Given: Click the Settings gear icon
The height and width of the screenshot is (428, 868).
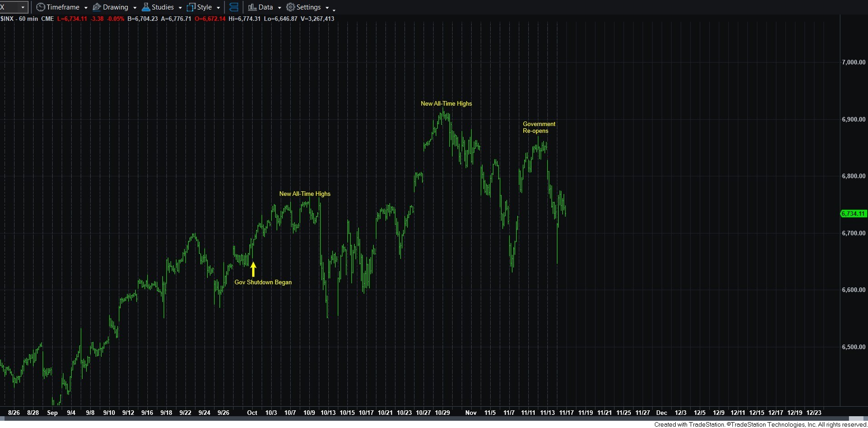Looking at the screenshot, I should click(291, 7).
